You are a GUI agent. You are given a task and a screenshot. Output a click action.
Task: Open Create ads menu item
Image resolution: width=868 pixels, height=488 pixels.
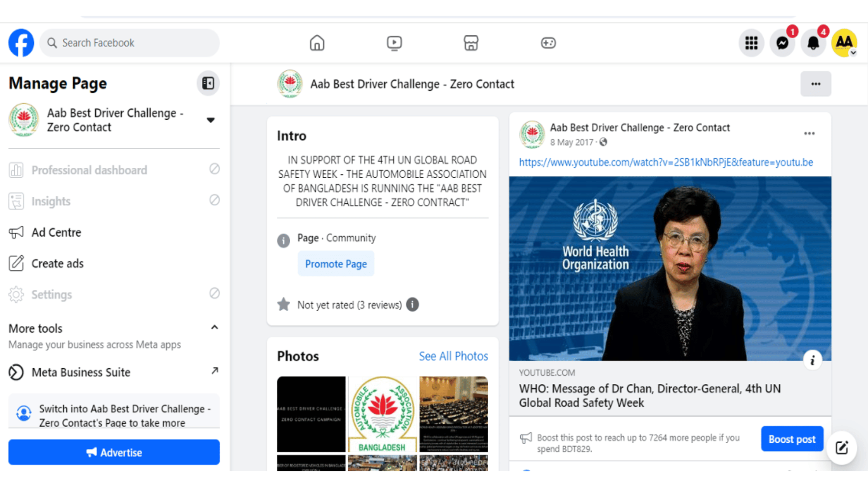click(x=114, y=263)
